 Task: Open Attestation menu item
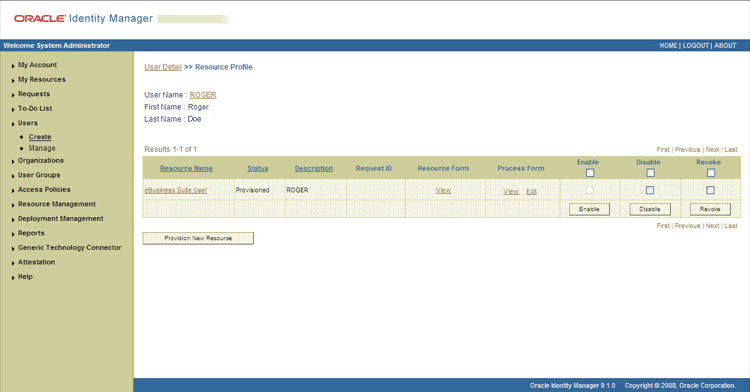(36, 262)
